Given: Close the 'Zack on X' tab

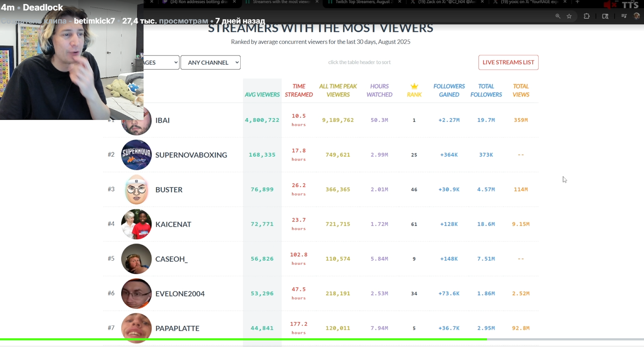Looking at the screenshot, I should click(482, 2).
